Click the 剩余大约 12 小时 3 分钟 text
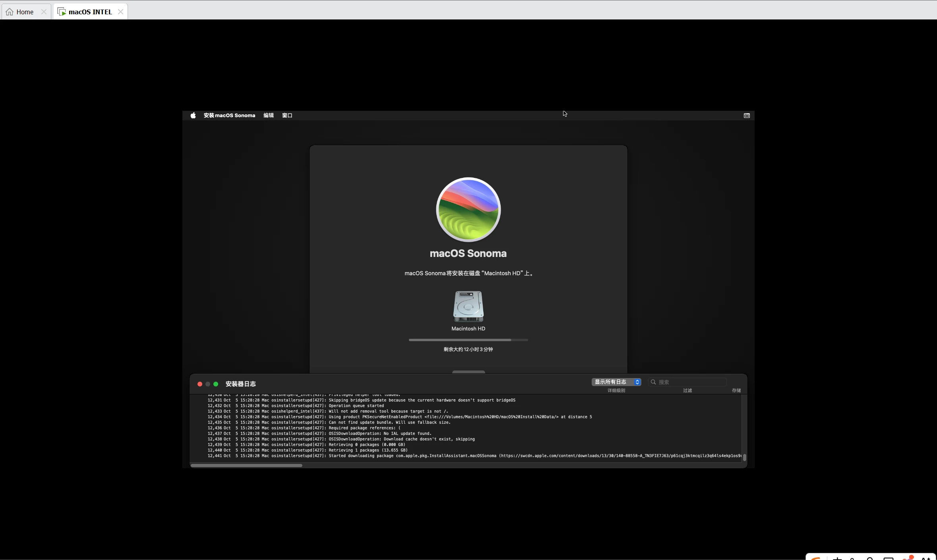 (x=468, y=350)
